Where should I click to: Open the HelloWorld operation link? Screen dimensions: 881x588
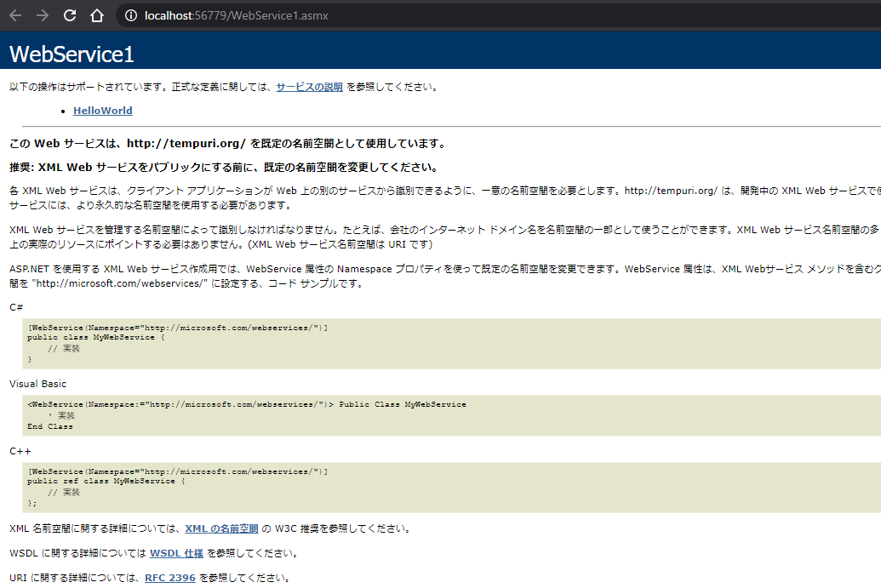point(102,110)
